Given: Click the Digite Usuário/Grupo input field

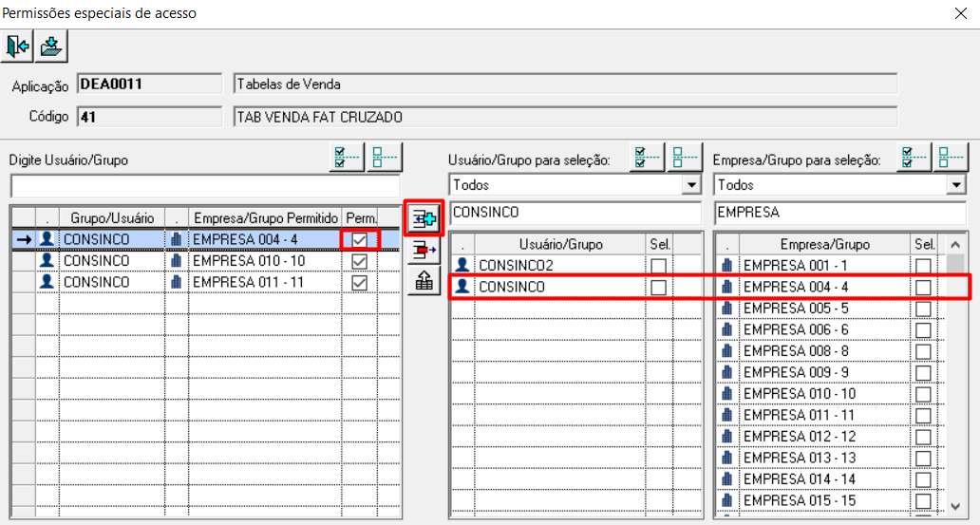Looking at the screenshot, I should click(x=205, y=187).
